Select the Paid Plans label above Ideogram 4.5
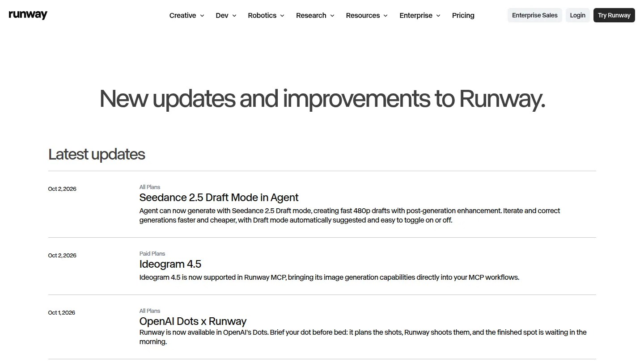 coord(152,253)
